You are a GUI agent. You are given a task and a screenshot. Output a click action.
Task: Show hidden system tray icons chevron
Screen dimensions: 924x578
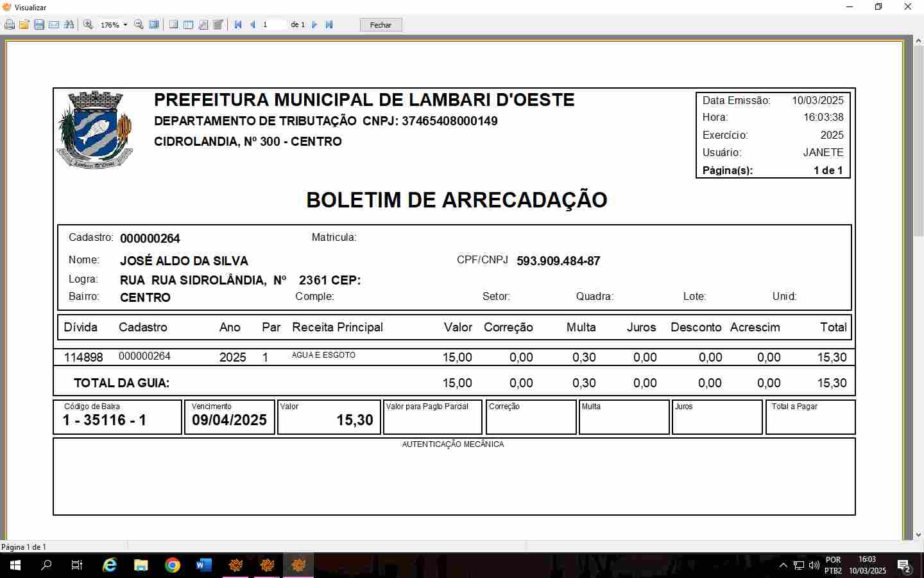coord(783,565)
